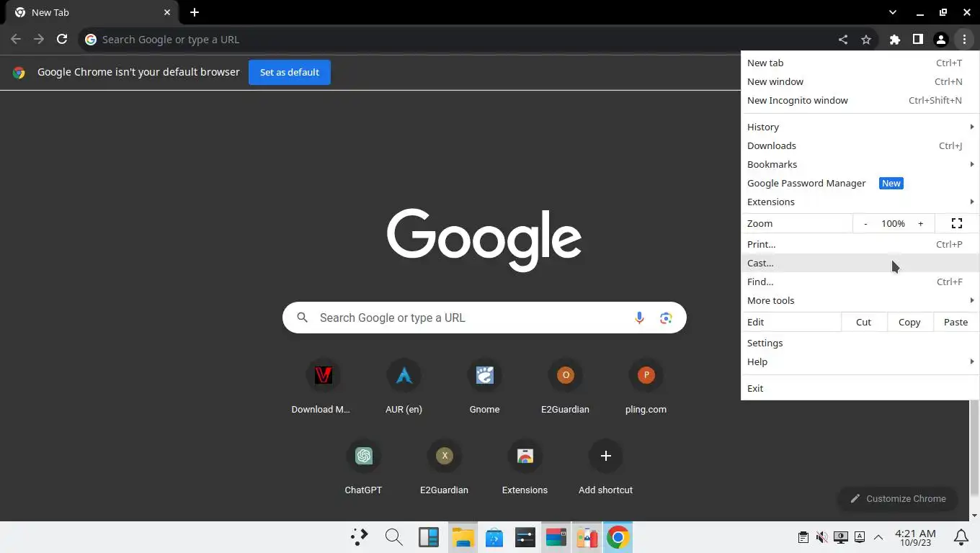Click the Google Lens image search icon
The image size is (980, 553).
(666, 318)
